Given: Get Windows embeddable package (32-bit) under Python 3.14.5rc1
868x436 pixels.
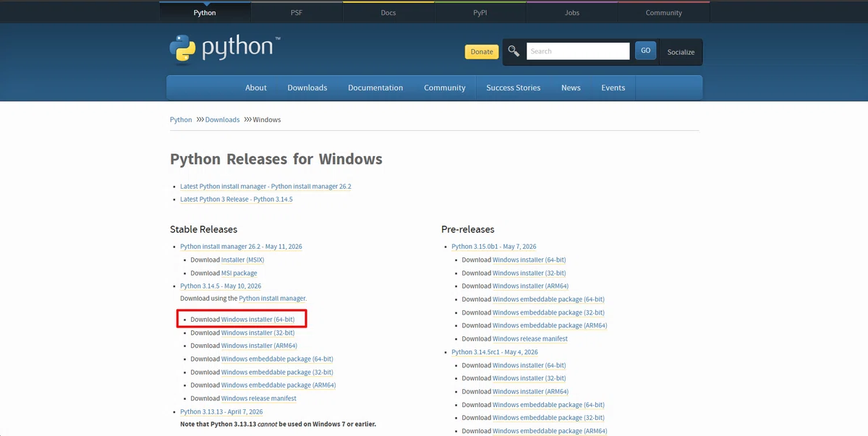Looking at the screenshot, I should tap(548, 417).
